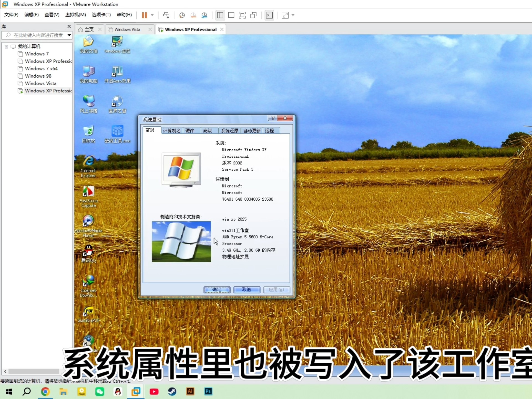Switch to unity mode icon

253,15
